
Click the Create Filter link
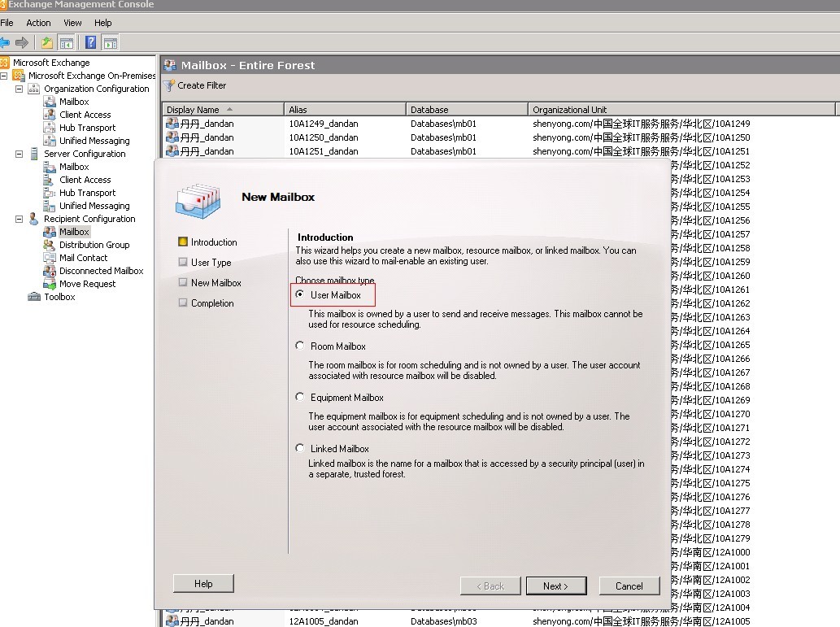[202, 85]
